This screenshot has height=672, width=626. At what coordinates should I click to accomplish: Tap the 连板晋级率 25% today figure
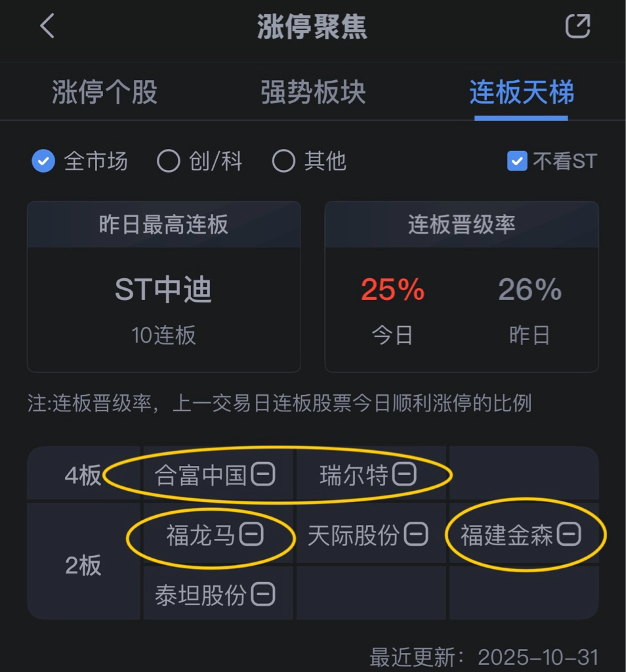(392, 289)
